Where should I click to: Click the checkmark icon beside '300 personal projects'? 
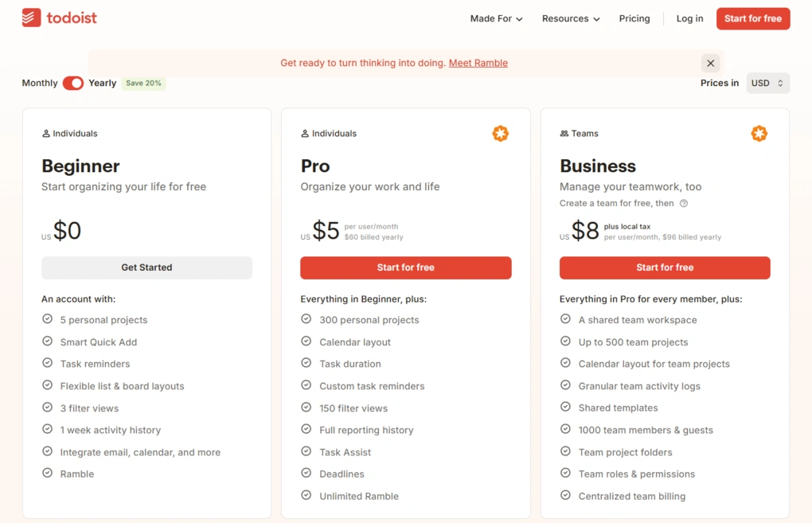point(306,319)
